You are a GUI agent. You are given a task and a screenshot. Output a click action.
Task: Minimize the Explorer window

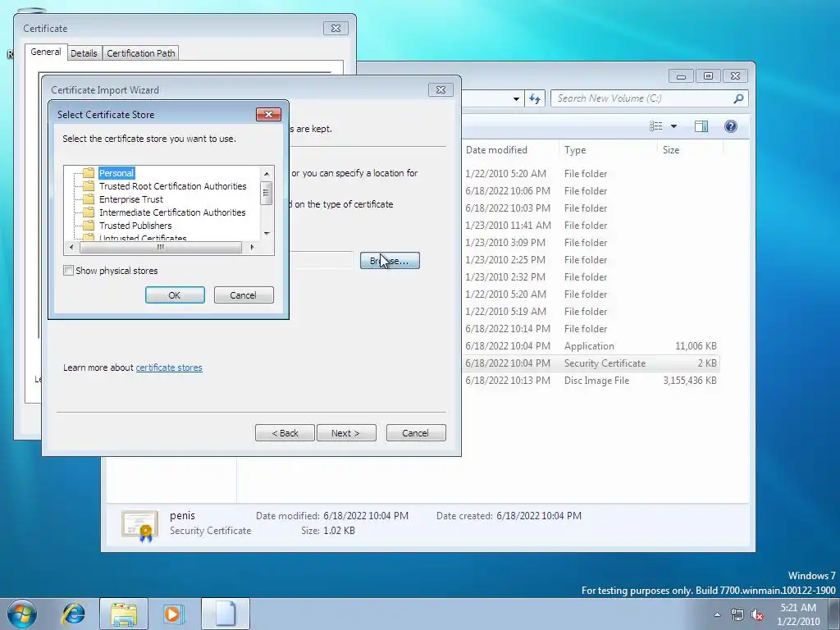click(681, 76)
